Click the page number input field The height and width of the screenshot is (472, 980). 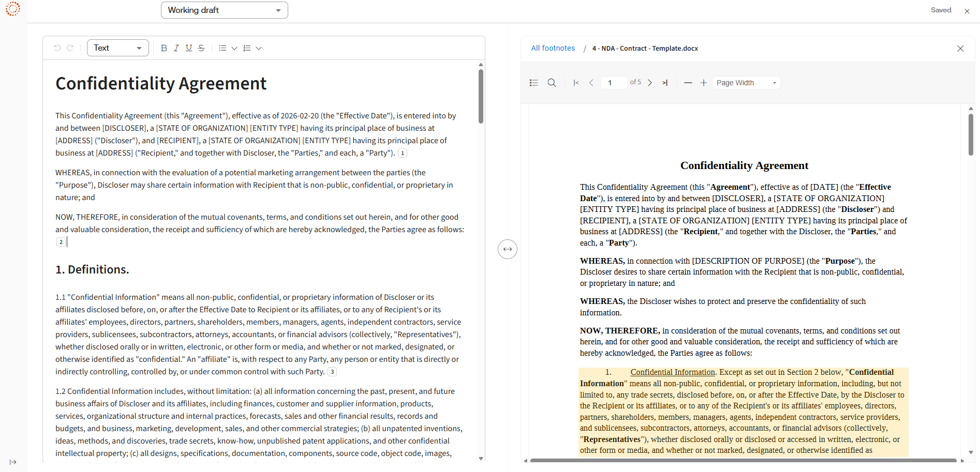[x=613, y=83]
